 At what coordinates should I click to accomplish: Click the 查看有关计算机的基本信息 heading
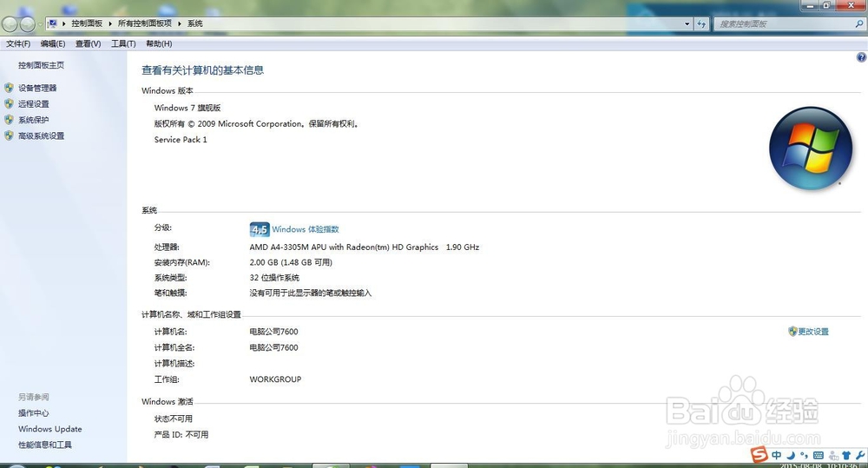(202, 70)
